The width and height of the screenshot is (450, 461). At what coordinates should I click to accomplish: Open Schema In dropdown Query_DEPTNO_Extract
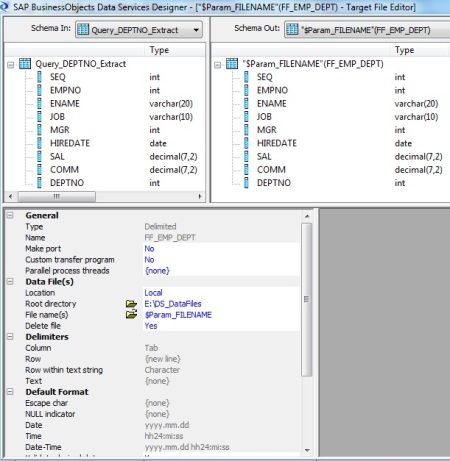coord(139,30)
